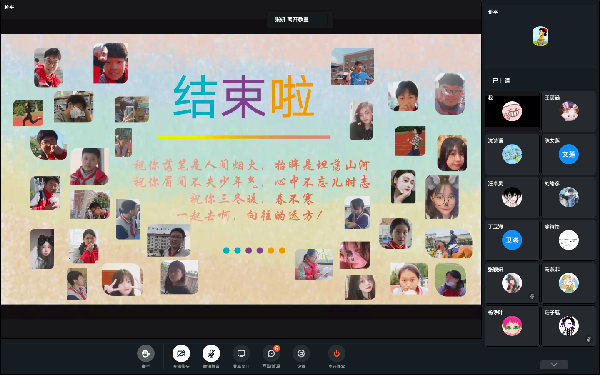Click the presenter's avatar at top of sidebar
This screenshot has width=600, height=375.
pos(540,36)
